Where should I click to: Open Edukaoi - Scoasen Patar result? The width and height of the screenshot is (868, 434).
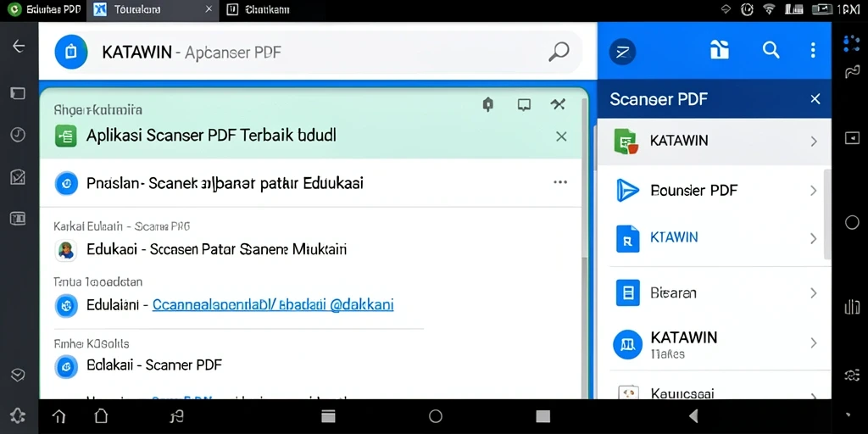pyautogui.click(x=216, y=249)
